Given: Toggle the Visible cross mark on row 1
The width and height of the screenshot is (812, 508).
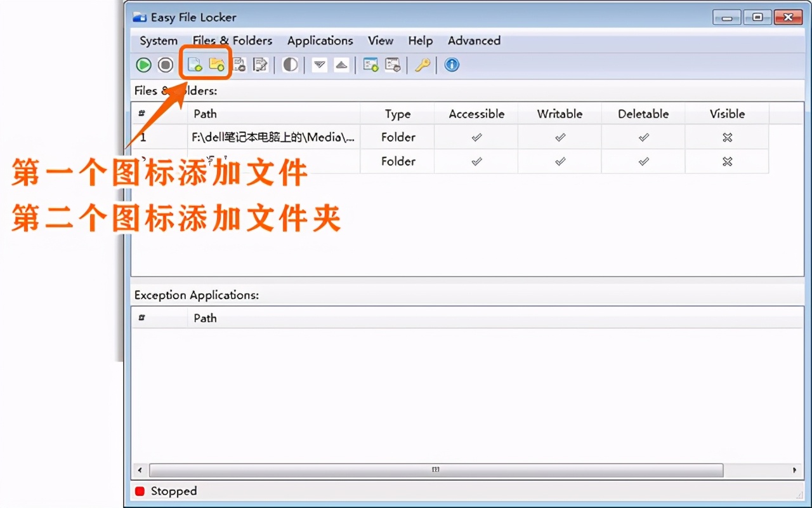Looking at the screenshot, I should 727,137.
